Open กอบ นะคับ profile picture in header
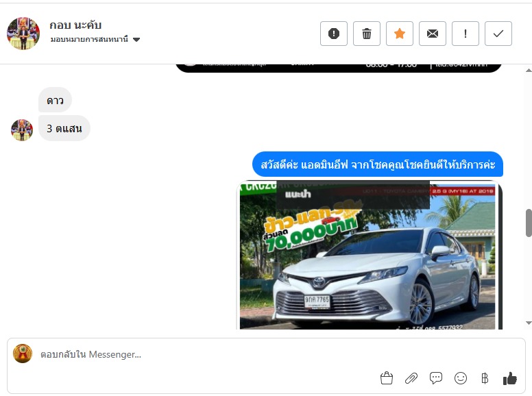Screen dimensions: 532x396 tap(23, 34)
